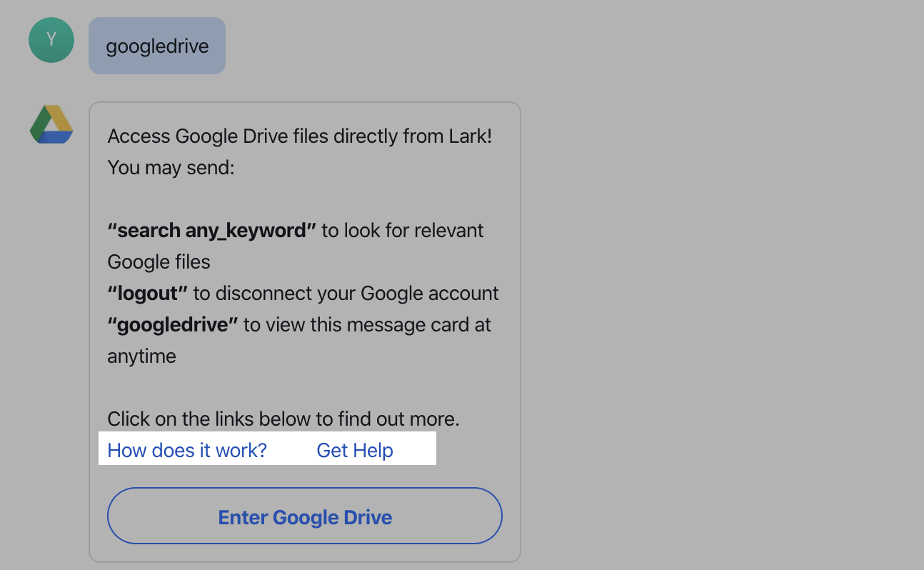Click the word 'anytime' in the card

142,356
